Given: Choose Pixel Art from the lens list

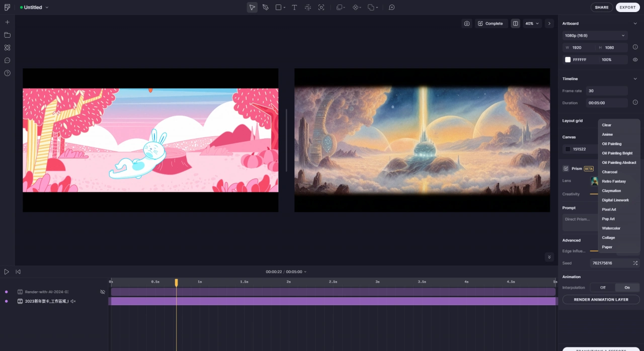Looking at the screenshot, I should (609, 210).
